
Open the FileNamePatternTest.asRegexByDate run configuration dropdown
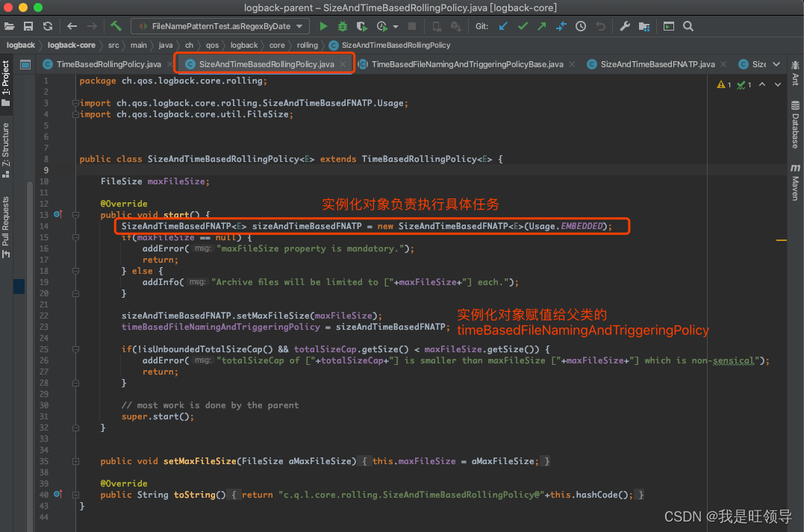[220, 26]
